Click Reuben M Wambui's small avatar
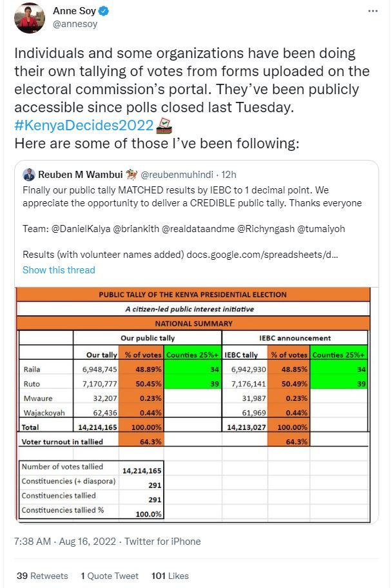This screenshot has height=588, width=392. [29, 175]
